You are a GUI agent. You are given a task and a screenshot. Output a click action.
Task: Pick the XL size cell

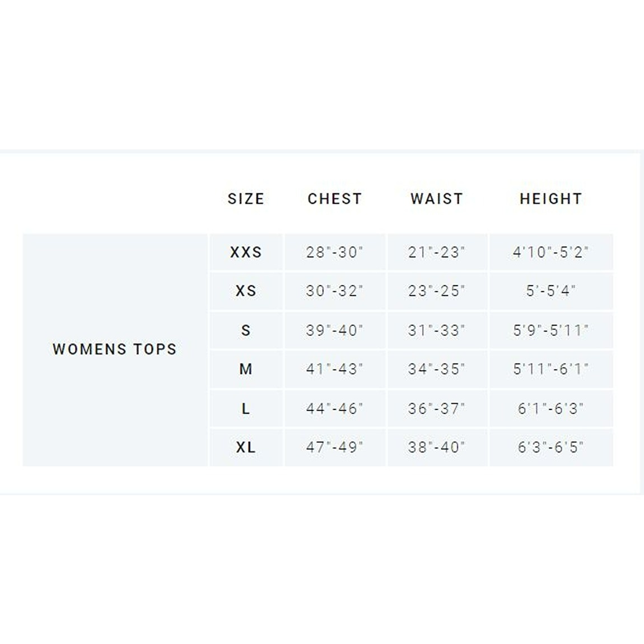coord(246,447)
